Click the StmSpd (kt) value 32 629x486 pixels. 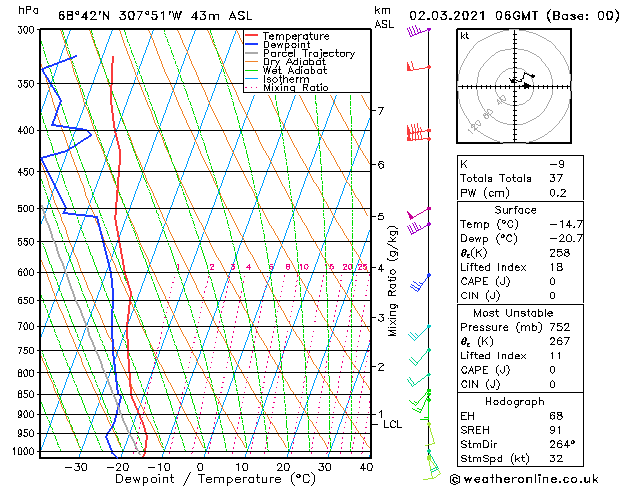556,459
